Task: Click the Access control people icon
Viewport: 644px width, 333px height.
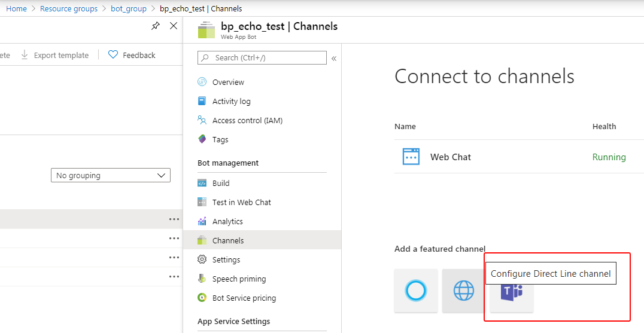Action: click(x=202, y=120)
